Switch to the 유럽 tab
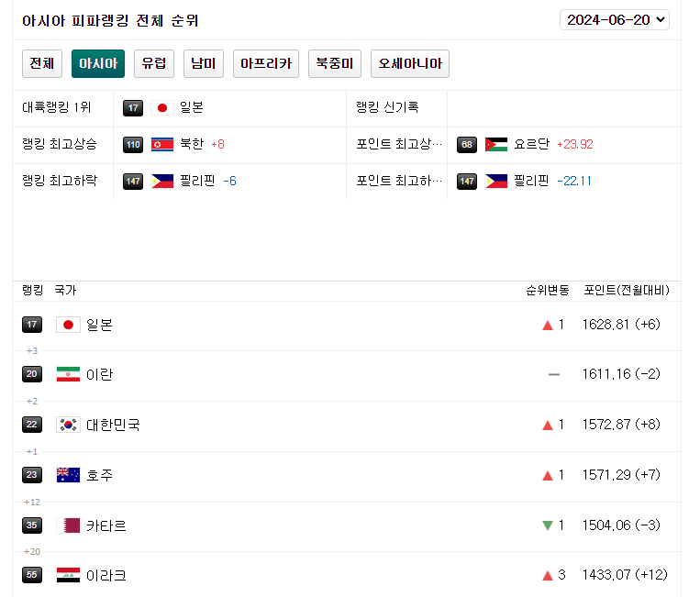Image resolution: width=700 pixels, height=597 pixels. (154, 63)
